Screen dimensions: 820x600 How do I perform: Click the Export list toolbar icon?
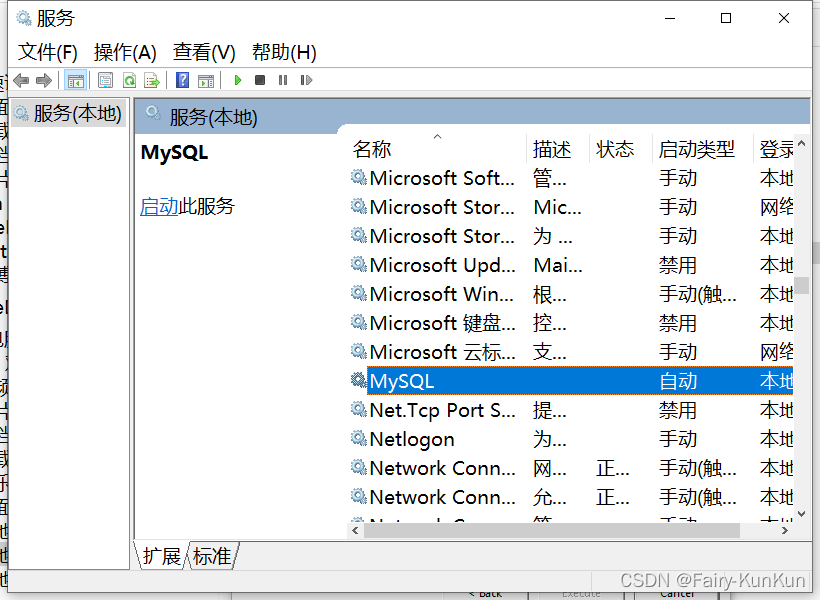coord(152,81)
